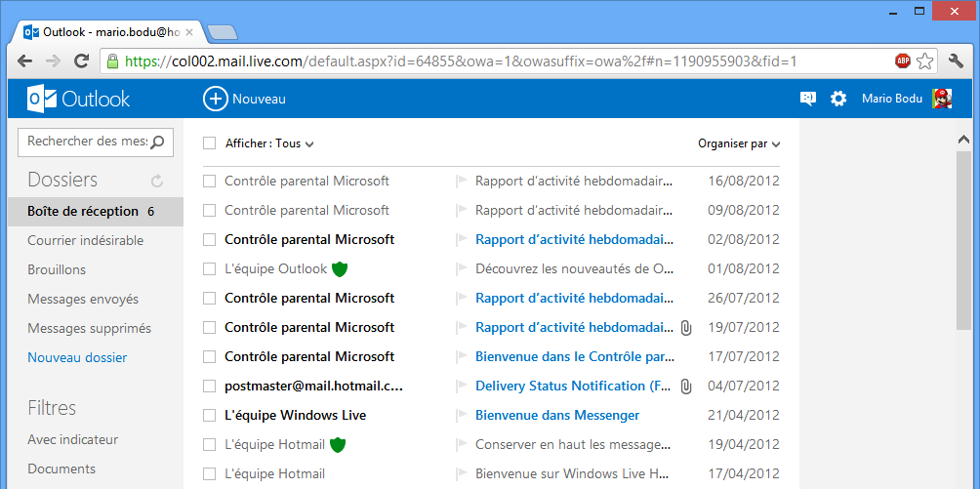Open the settings gear menu

click(x=838, y=99)
